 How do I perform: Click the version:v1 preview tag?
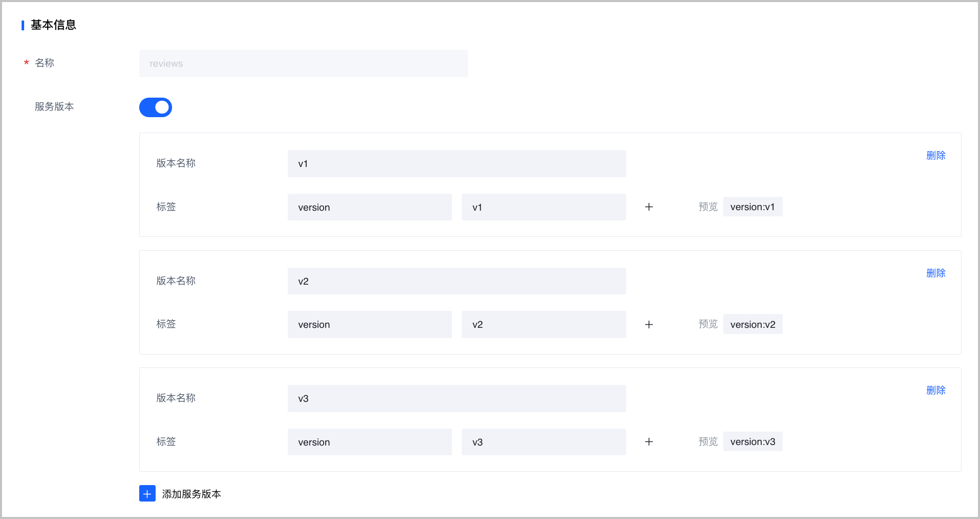(752, 207)
